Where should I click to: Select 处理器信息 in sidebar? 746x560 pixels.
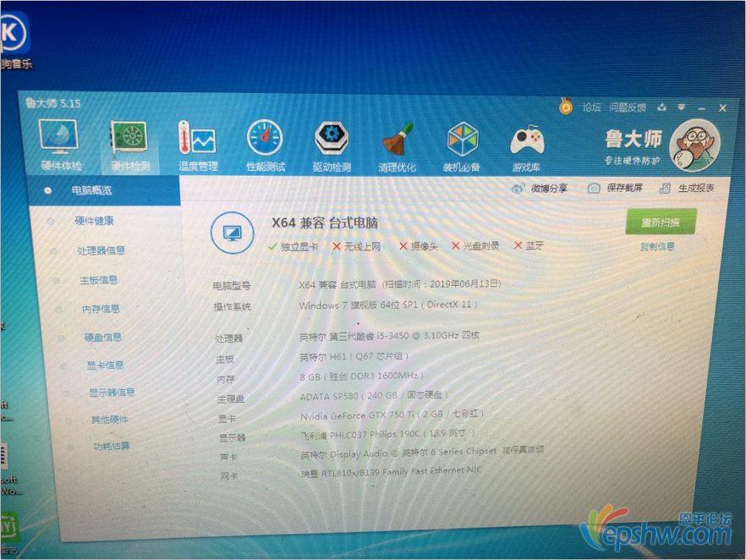(101, 250)
